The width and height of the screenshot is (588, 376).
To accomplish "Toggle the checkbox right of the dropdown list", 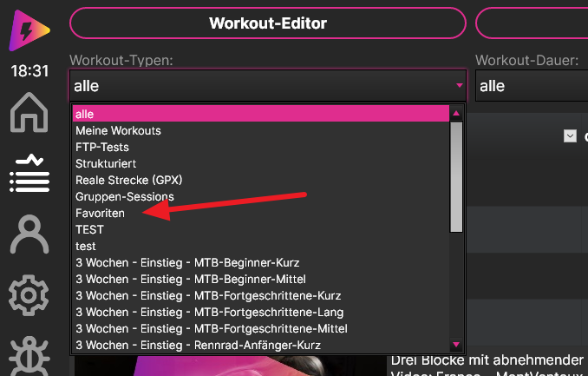I will pos(570,135).
